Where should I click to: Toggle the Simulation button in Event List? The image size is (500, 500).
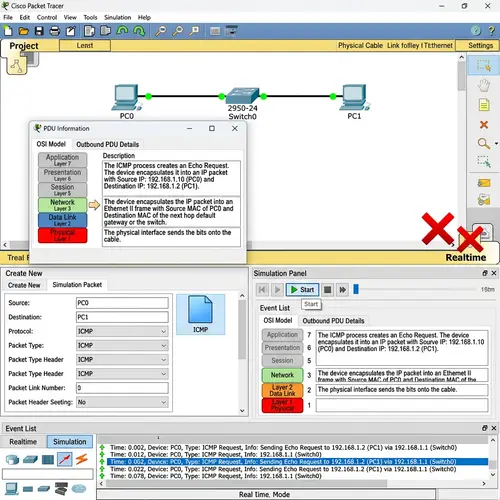70,441
